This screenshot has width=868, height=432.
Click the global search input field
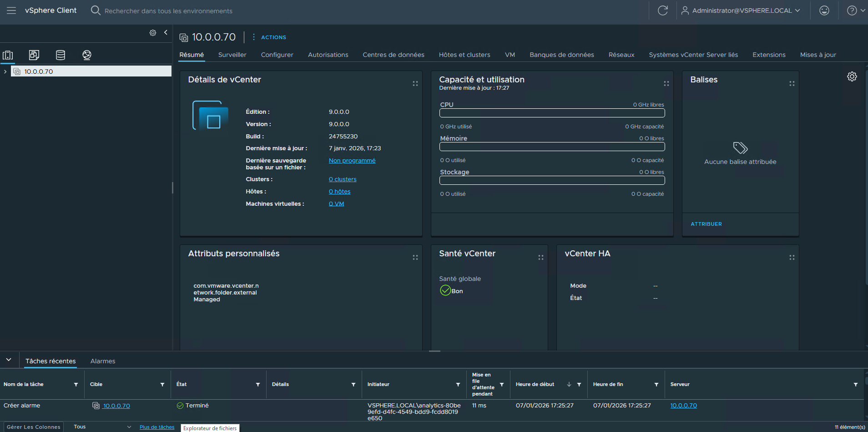point(168,11)
